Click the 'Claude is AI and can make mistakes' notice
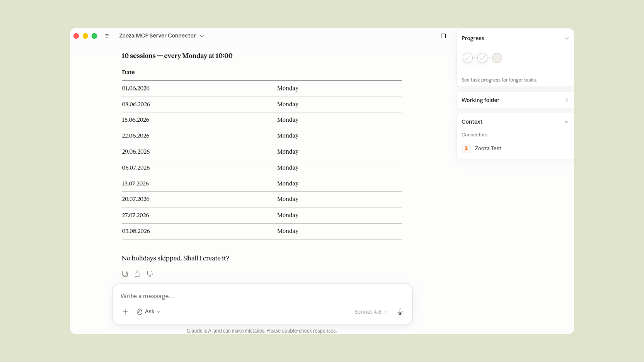This screenshot has height=362, width=644. point(262,331)
